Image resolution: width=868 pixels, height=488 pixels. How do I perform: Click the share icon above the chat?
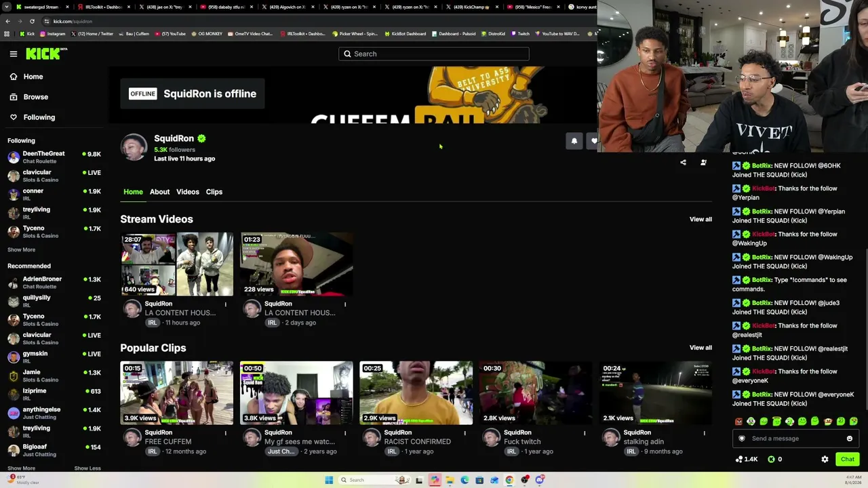pyautogui.click(x=683, y=163)
